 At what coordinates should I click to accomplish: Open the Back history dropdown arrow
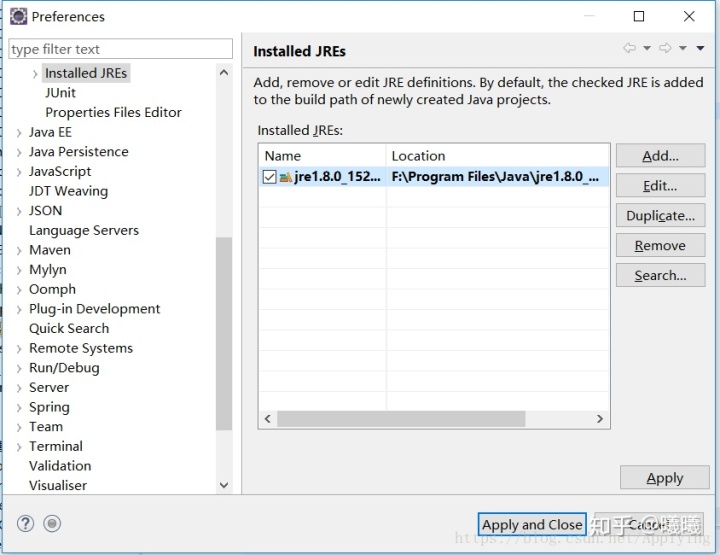647,48
